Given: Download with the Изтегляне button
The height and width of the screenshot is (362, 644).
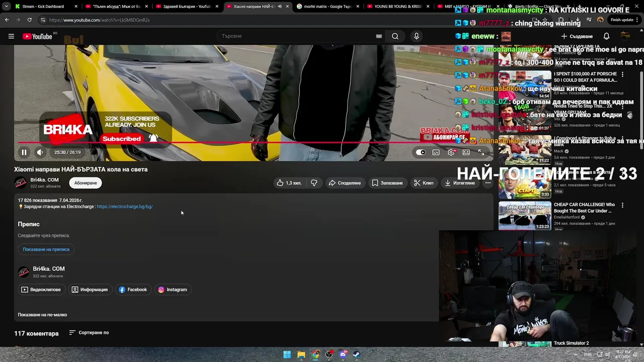Looking at the screenshot, I should coord(460,183).
